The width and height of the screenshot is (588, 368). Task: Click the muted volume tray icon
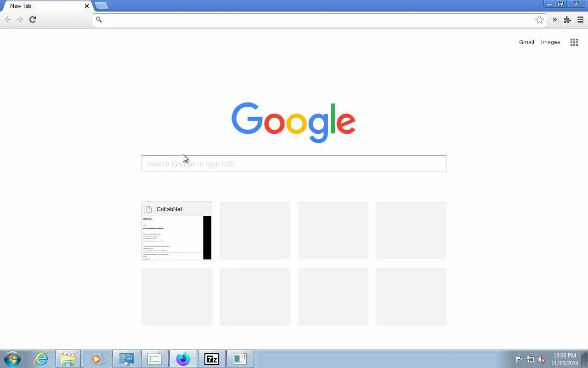(x=542, y=359)
